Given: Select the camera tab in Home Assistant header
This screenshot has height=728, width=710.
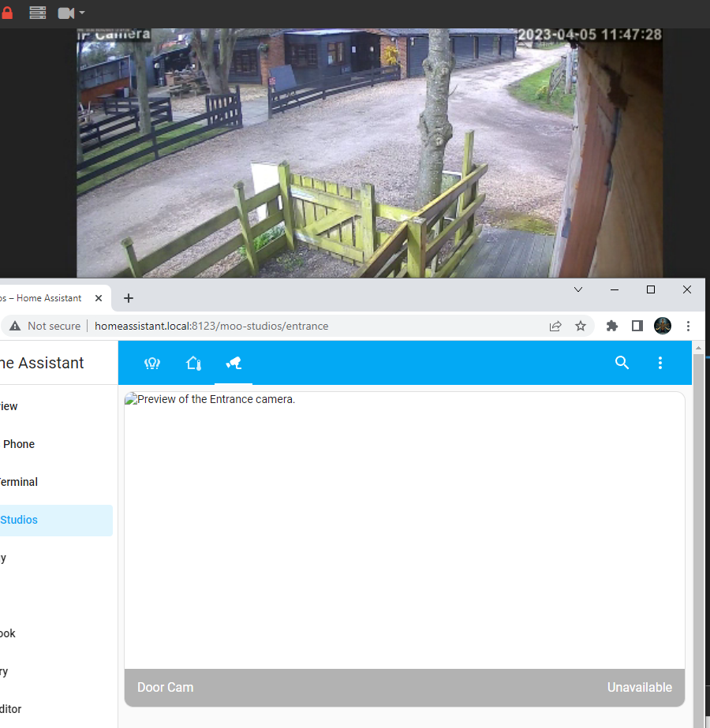Looking at the screenshot, I should [234, 364].
